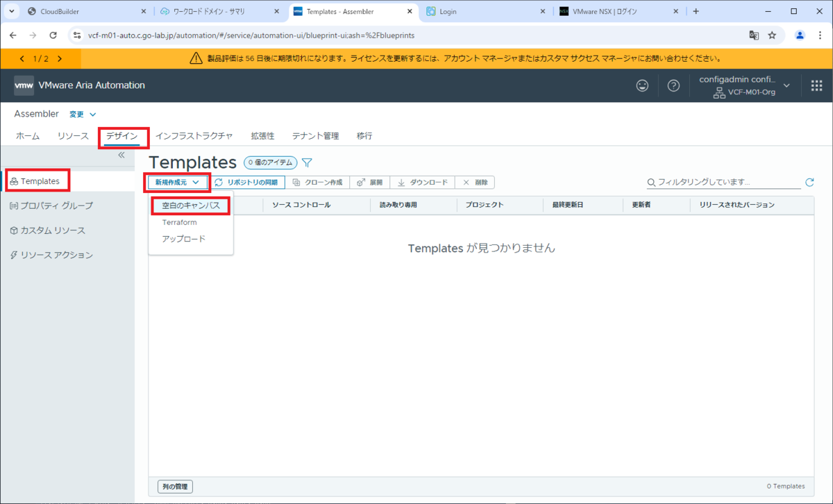The image size is (833, 504).
Task: Click the リポジトリの同期 button
Action: click(x=247, y=183)
